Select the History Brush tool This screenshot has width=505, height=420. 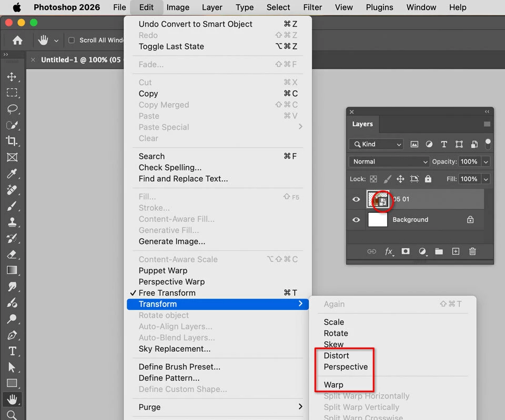point(12,238)
